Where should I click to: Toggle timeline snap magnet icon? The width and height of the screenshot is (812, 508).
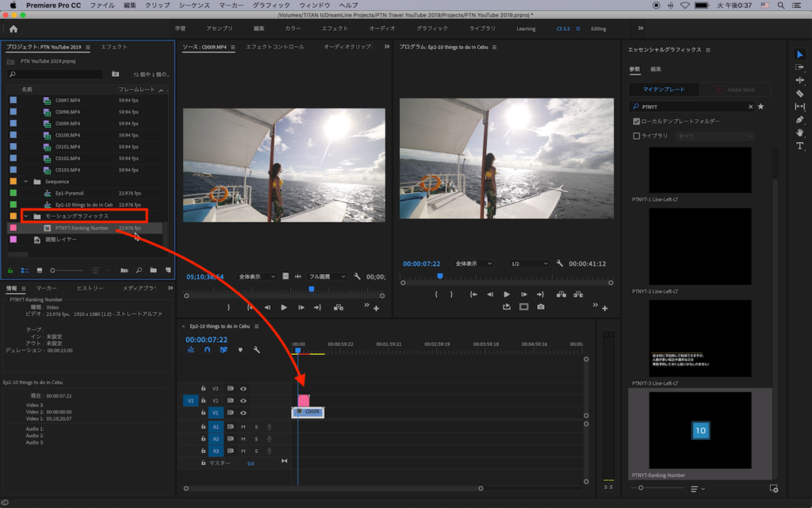(207, 349)
